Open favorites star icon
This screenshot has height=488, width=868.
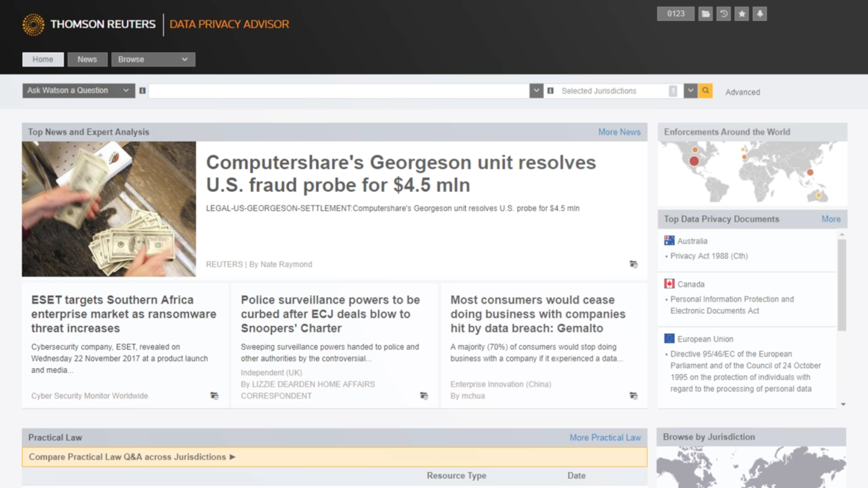point(741,14)
